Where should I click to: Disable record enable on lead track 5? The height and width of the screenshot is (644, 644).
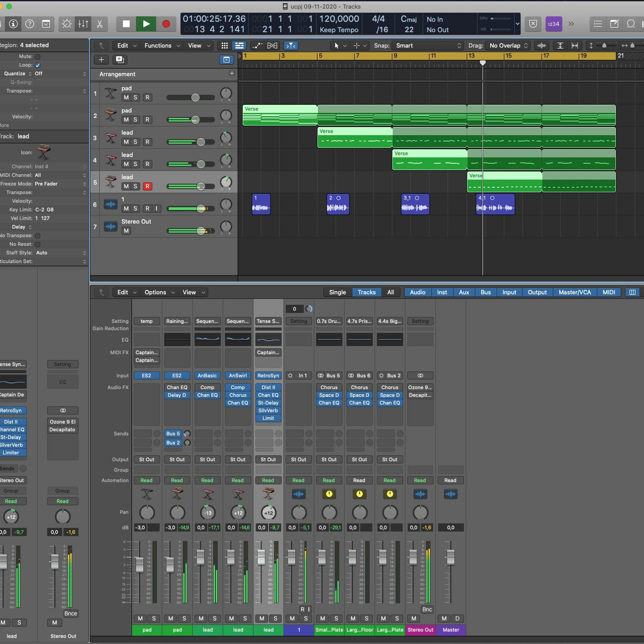tap(147, 186)
